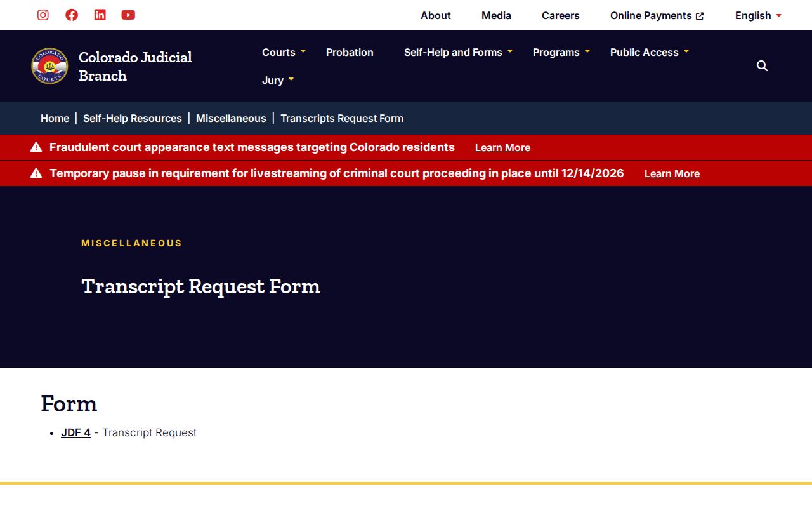
Task: Expand the Jury dropdown menu
Action: click(x=278, y=80)
